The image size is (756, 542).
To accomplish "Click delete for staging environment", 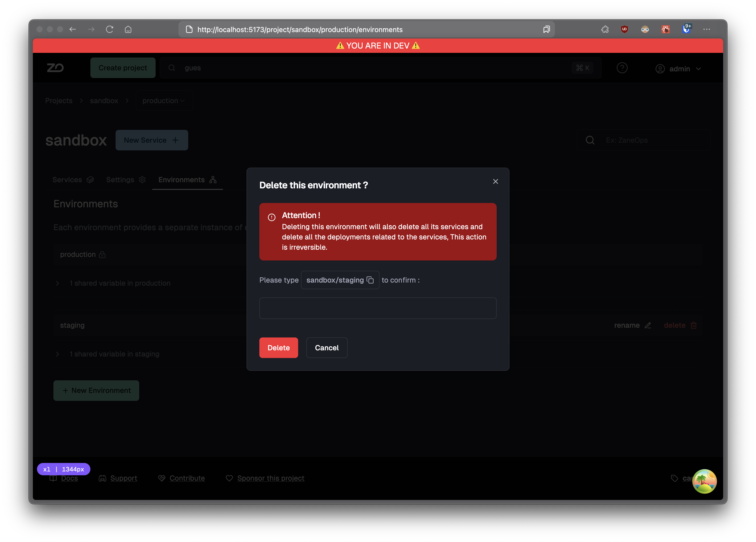I will click(680, 325).
